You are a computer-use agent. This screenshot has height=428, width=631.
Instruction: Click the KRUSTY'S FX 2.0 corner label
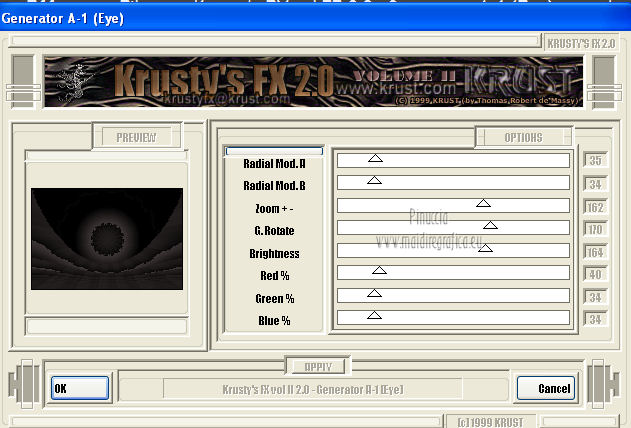581,43
